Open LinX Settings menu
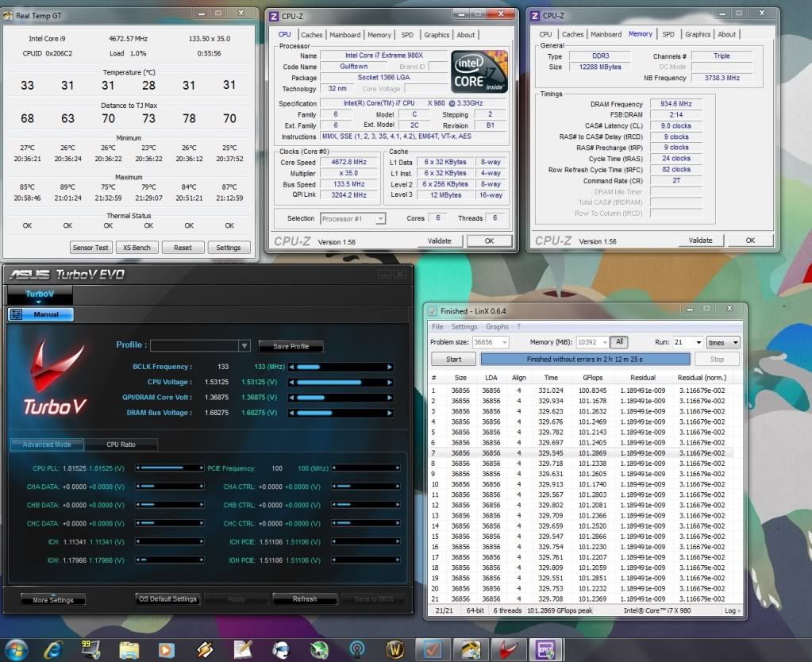Viewport: 812px width, 662px height. point(464,327)
